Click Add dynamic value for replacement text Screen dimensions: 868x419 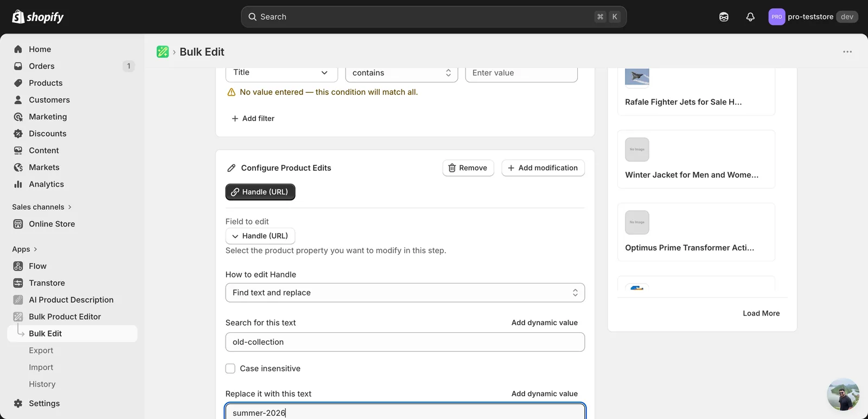pos(544,394)
